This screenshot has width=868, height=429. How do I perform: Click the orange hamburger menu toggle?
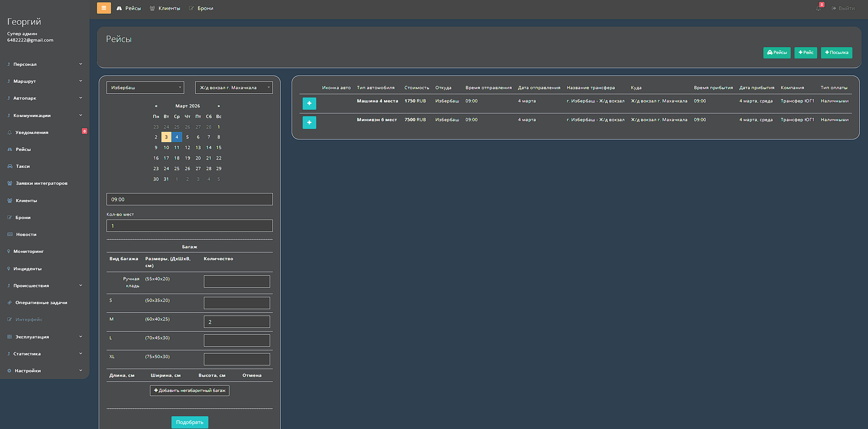tap(104, 8)
